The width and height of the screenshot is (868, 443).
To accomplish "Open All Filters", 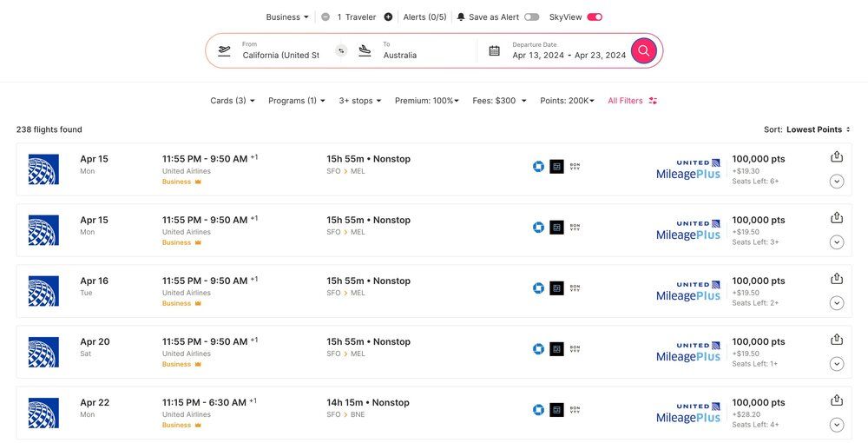I will coord(632,101).
